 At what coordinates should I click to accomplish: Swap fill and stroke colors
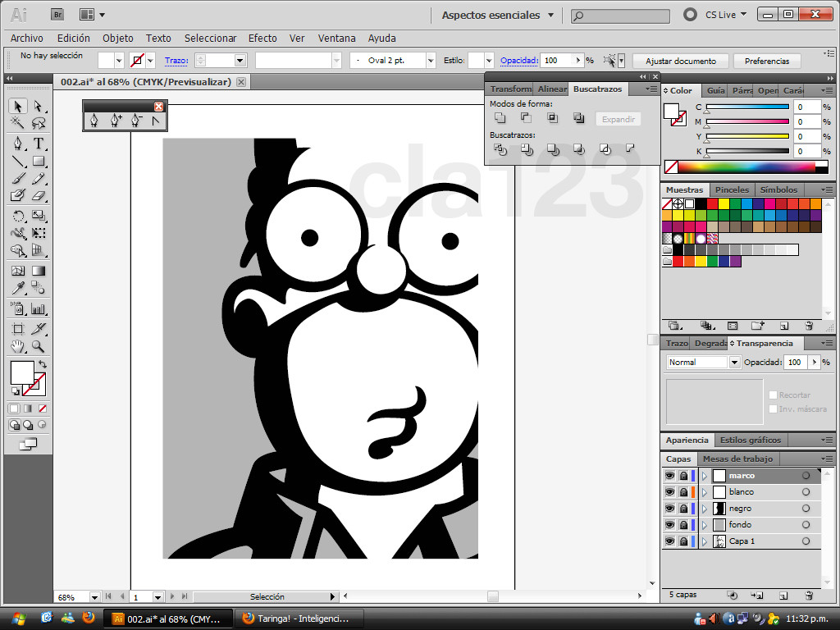tap(43, 364)
